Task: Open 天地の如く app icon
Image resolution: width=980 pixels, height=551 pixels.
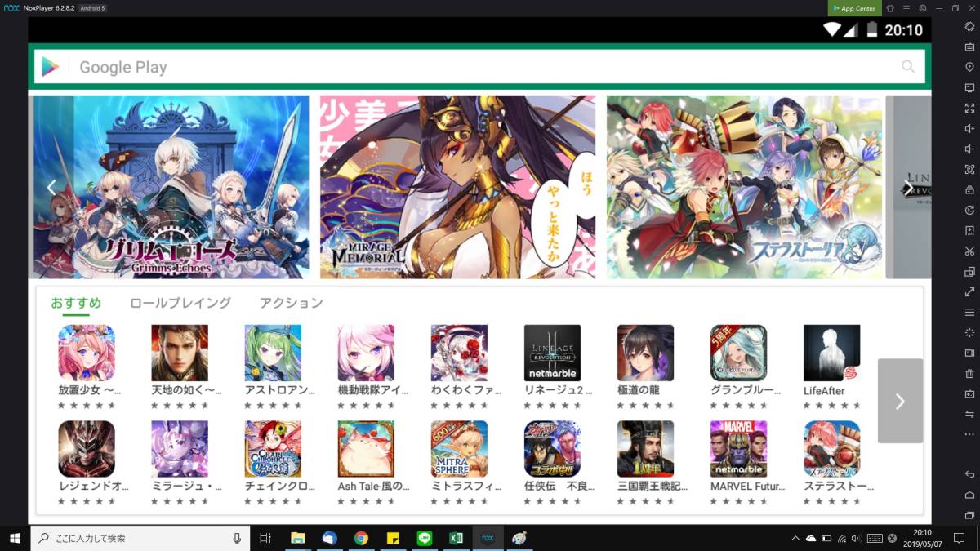Action: [180, 353]
